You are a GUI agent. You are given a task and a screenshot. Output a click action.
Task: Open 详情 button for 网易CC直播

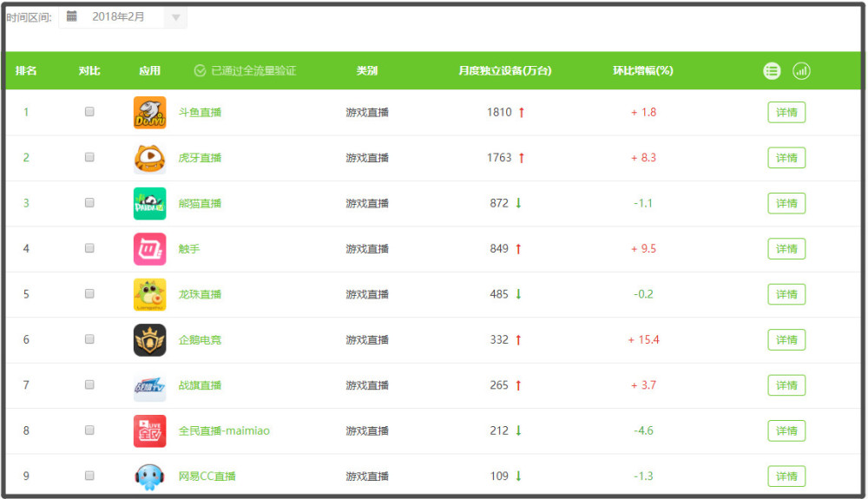786,476
